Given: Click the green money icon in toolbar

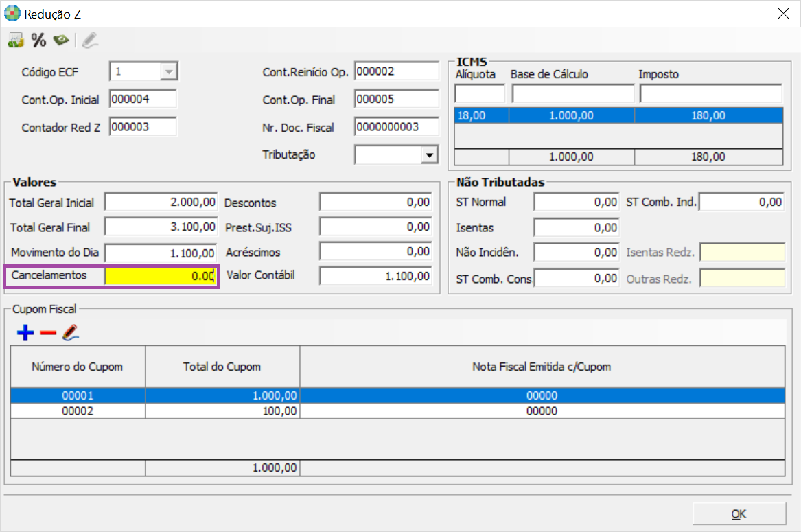Looking at the screenshot, I should pos(61,40).
